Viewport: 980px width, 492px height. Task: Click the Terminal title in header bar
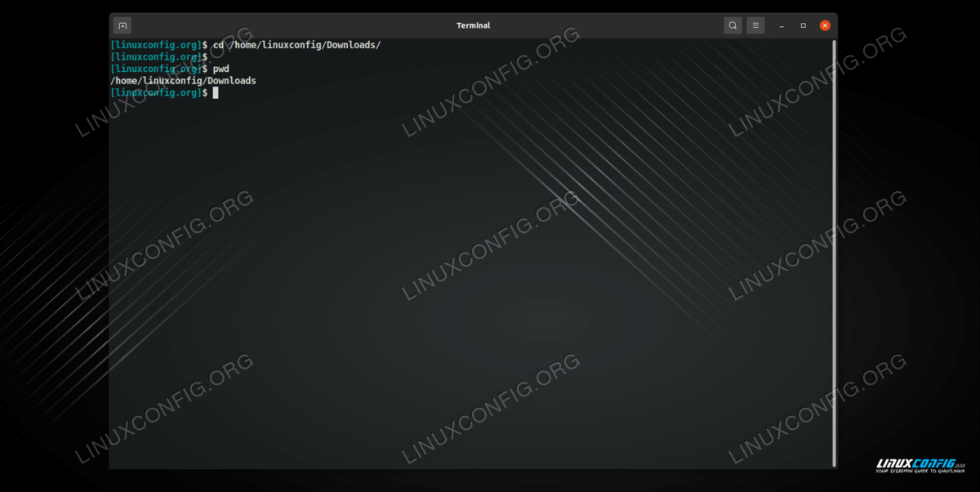tap(473, 25)
